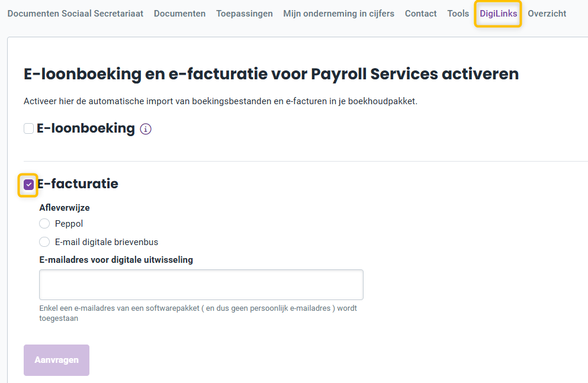Deactivate E-facturatie by clicking its checkbox

point(28,184)
